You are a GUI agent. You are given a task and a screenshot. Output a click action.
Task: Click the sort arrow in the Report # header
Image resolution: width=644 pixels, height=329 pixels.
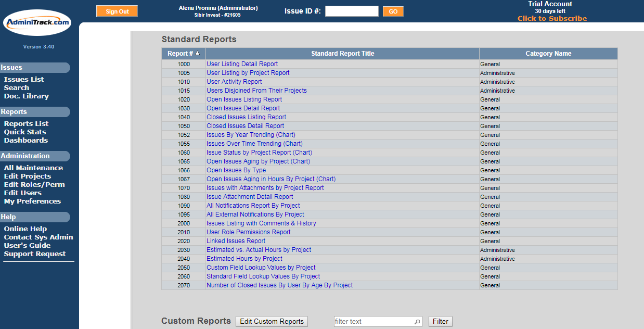click(197, 53)
